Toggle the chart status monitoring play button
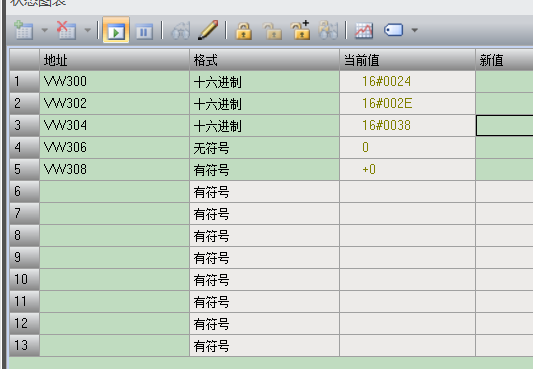 116,30
